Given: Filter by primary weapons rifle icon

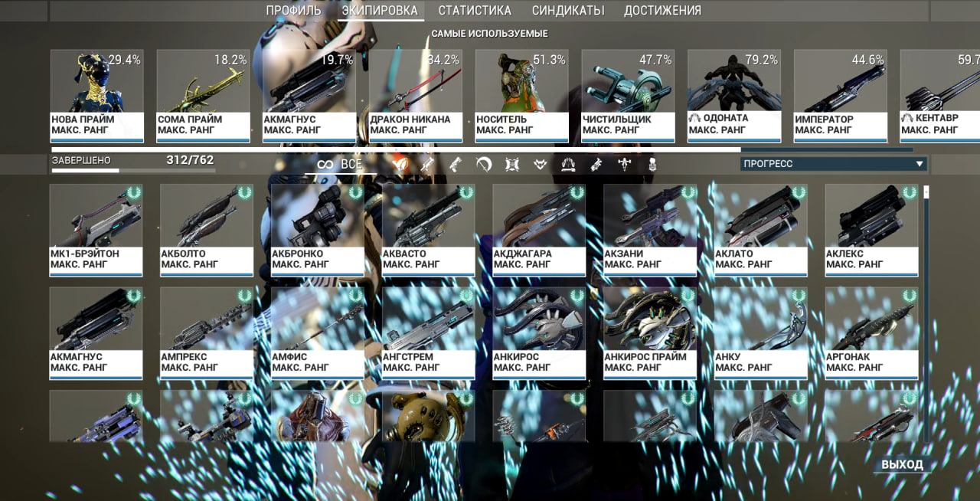Looking at the screenshot, I should click(x=426, y=164).
